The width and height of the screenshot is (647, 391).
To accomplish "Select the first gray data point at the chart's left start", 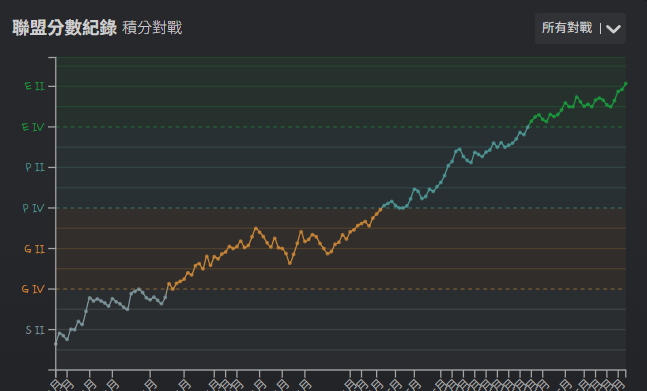I will click(56, 344).
